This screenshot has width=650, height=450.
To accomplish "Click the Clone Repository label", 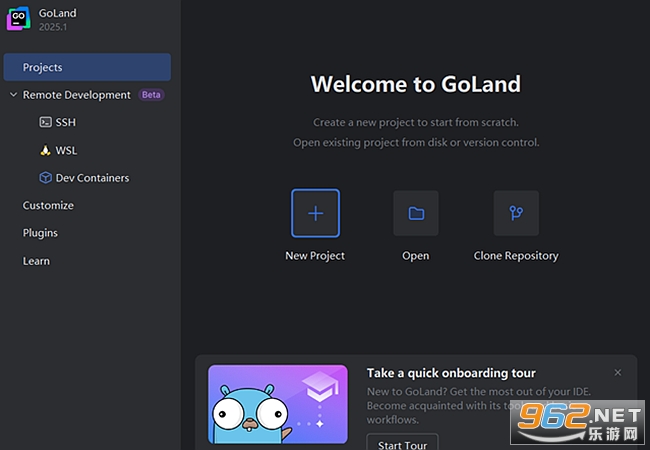I will pyautogui.click(x=516, y=256).
